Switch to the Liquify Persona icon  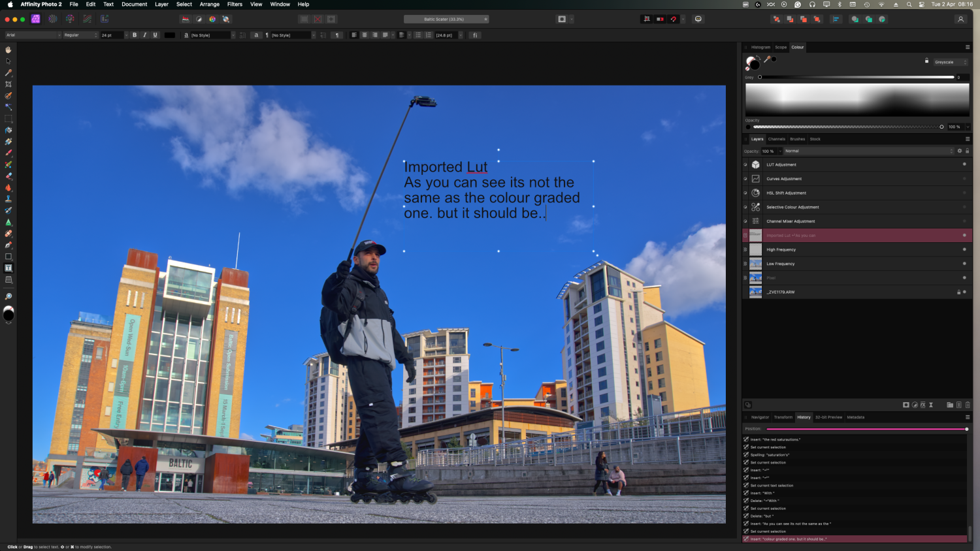[x=53, y=19]
